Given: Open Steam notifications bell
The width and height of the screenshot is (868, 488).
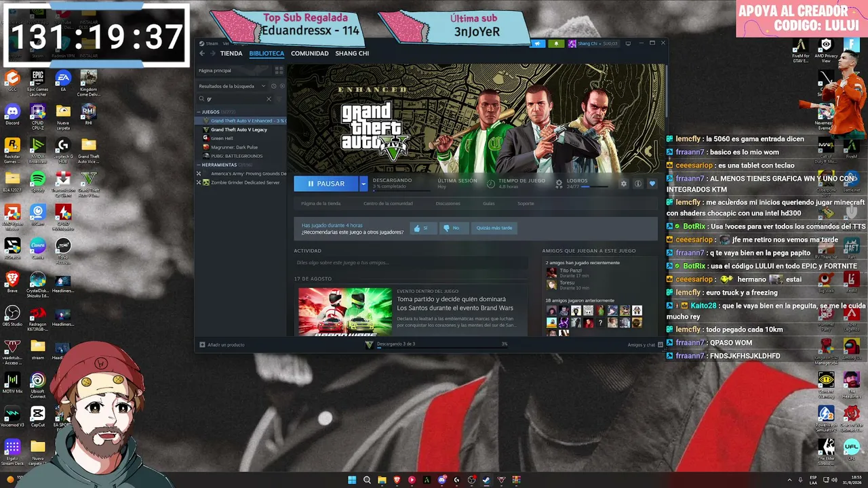Looking at the screenshot, I should [x=556, y=43].
